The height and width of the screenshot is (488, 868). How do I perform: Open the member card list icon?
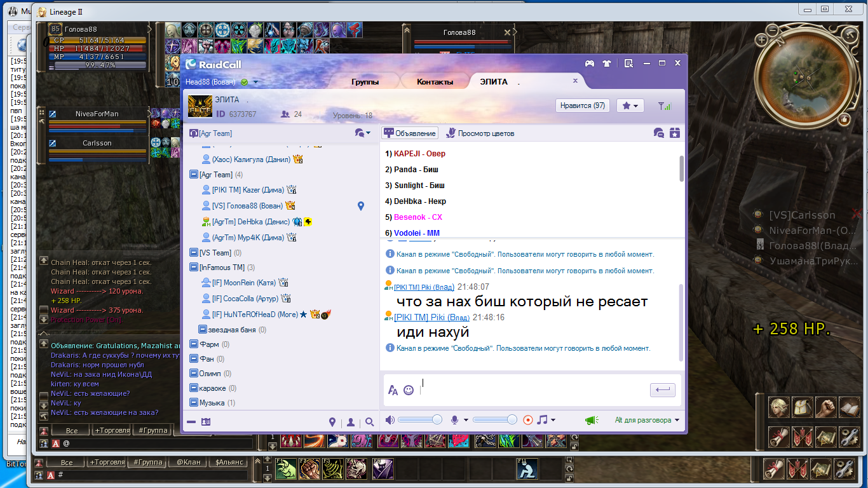205,422
